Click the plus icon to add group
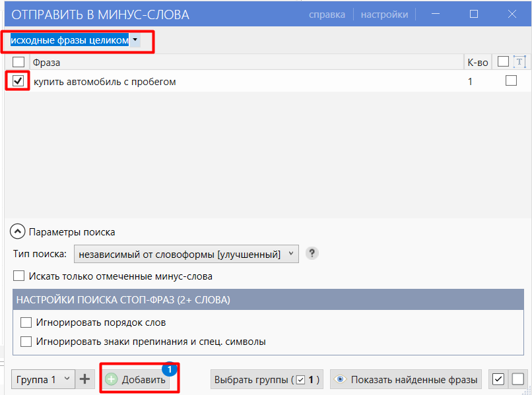532x395 pixels. click(85, 379)
